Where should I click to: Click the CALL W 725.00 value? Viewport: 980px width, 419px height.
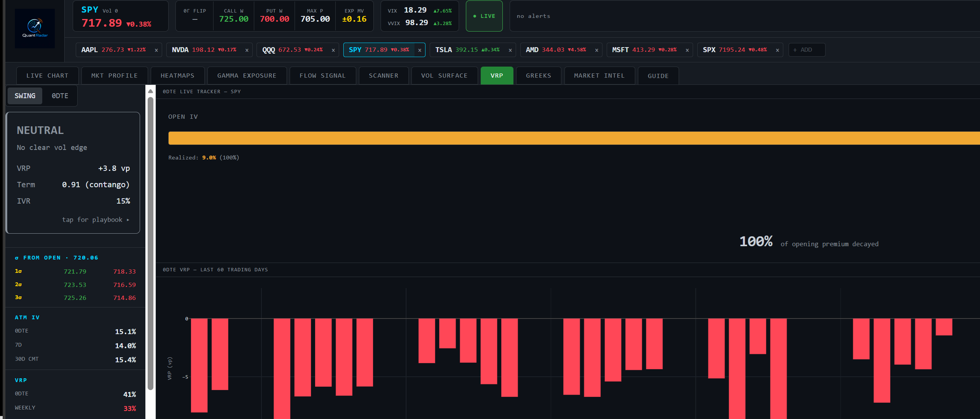pos(234,19)
